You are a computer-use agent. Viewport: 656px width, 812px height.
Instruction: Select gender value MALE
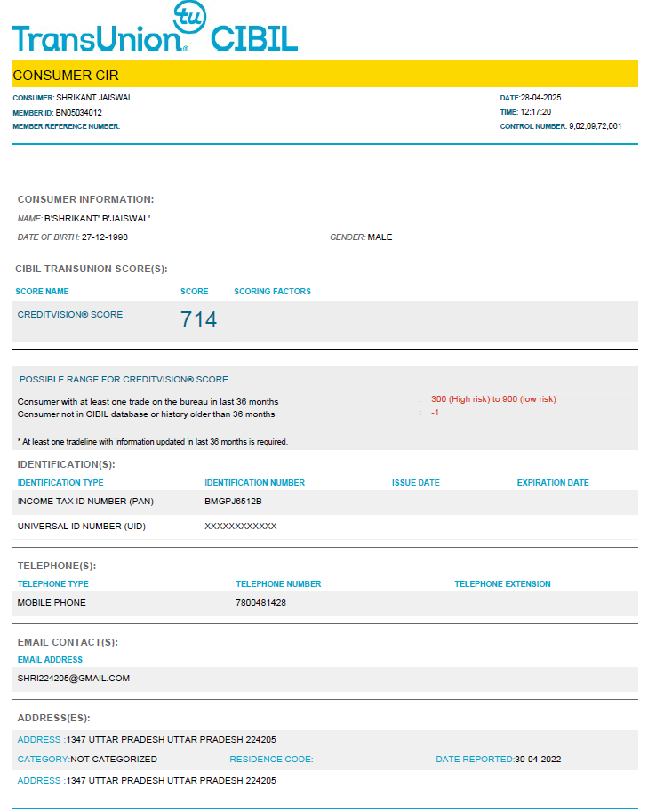pos(380,237)
